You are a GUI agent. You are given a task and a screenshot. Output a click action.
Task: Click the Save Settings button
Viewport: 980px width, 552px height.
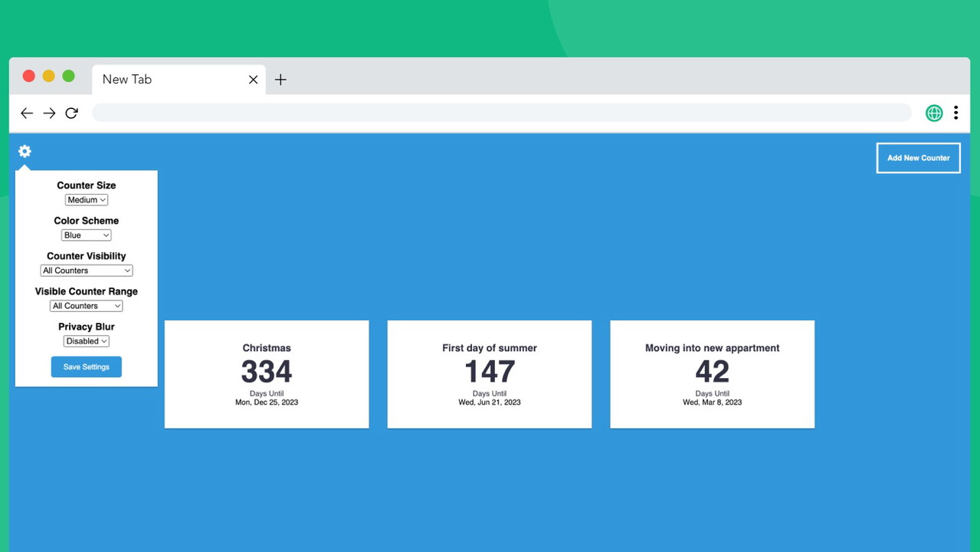(87, 367)
